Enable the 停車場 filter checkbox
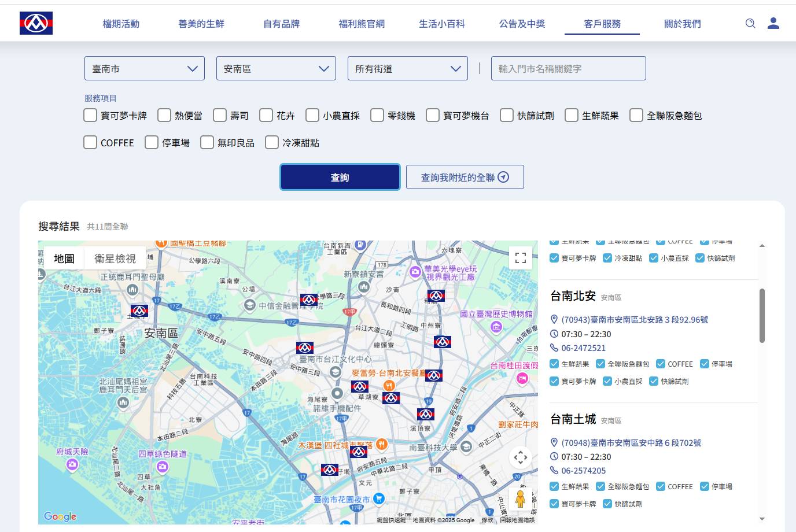This screenshot has height=532, width=796. point(152,142)
